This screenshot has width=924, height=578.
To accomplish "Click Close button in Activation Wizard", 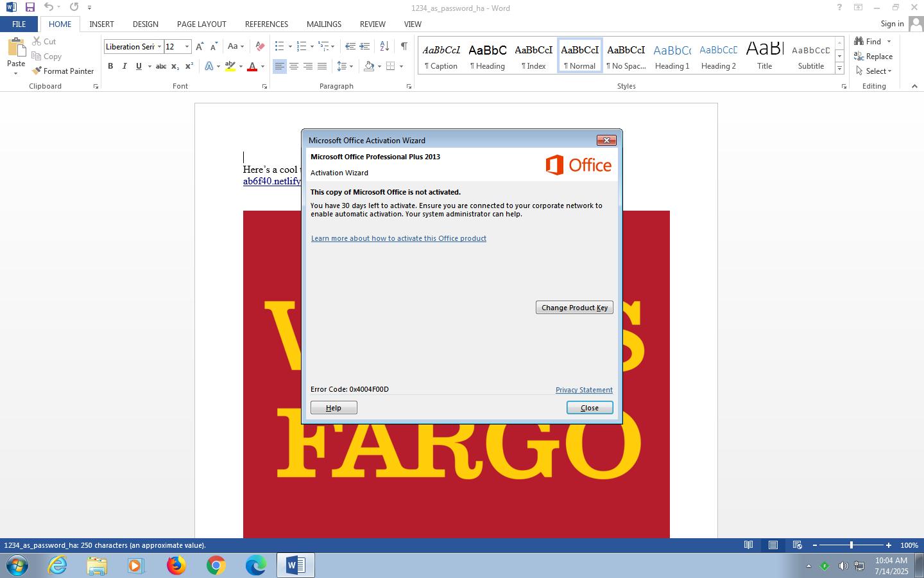I will tap(590, 408).
